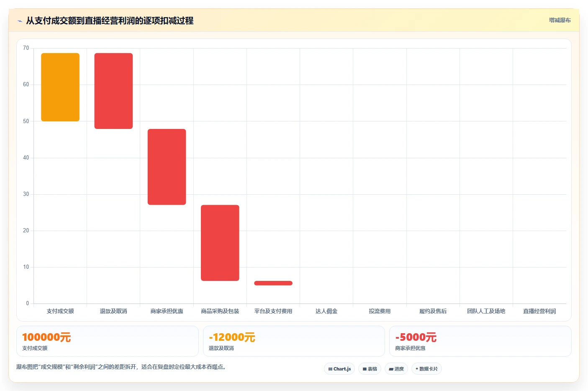Click the red 商家承担优惠 bar
The height and width of the screenshot is (391, 588).
click(x=167, y=167)
